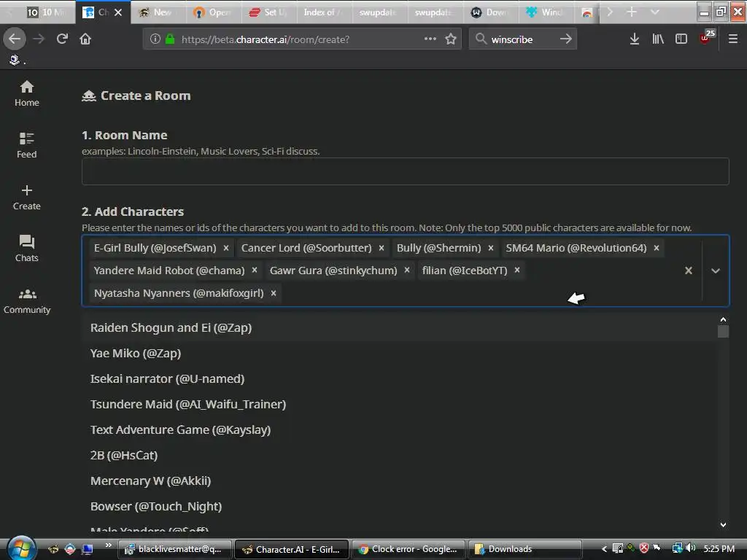Switch to the Down tab

pos(491,12)
